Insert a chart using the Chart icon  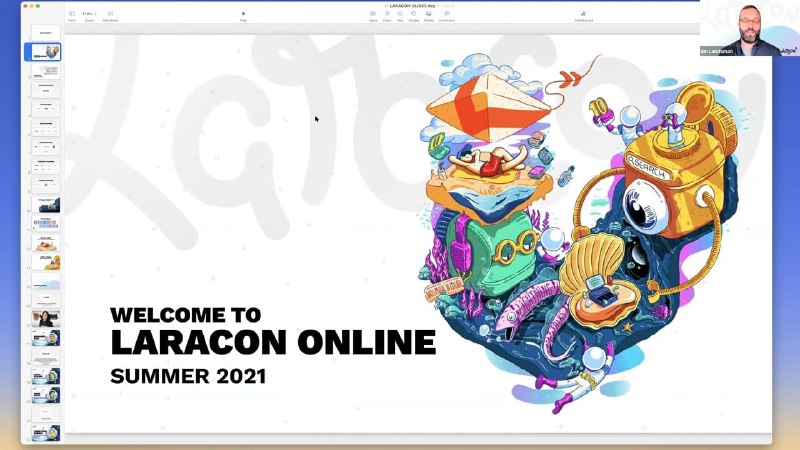(387, 16)
